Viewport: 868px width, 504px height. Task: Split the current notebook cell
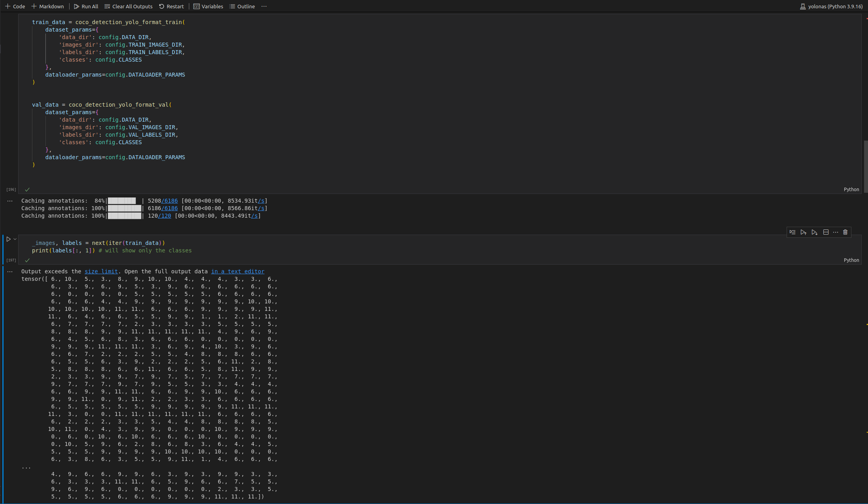[x=826, y=232]
